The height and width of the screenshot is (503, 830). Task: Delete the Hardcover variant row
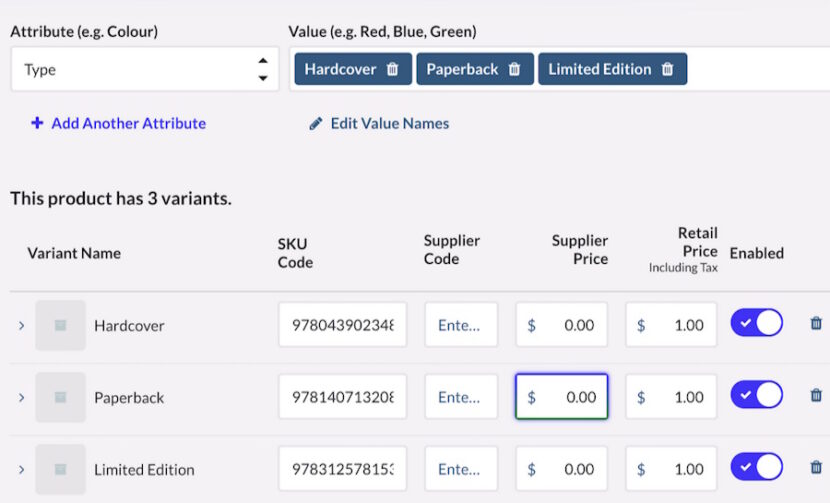tap(816, 324)
